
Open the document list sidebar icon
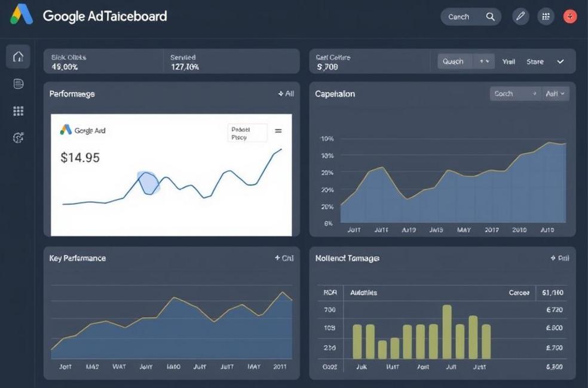tap(19, 84)
